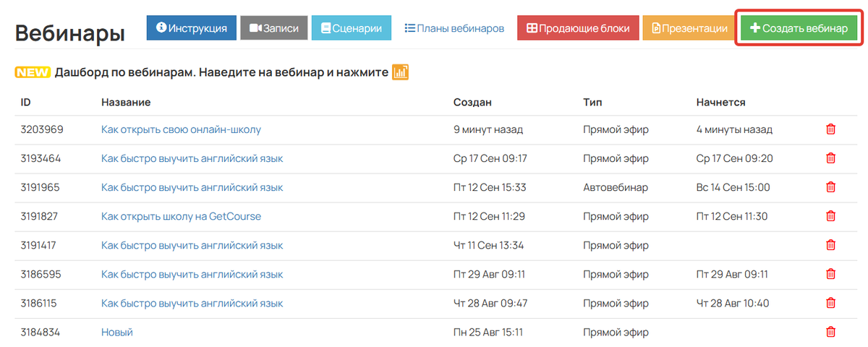
Task: Open the webinar link in row 3191417
Action: point(192,245)
